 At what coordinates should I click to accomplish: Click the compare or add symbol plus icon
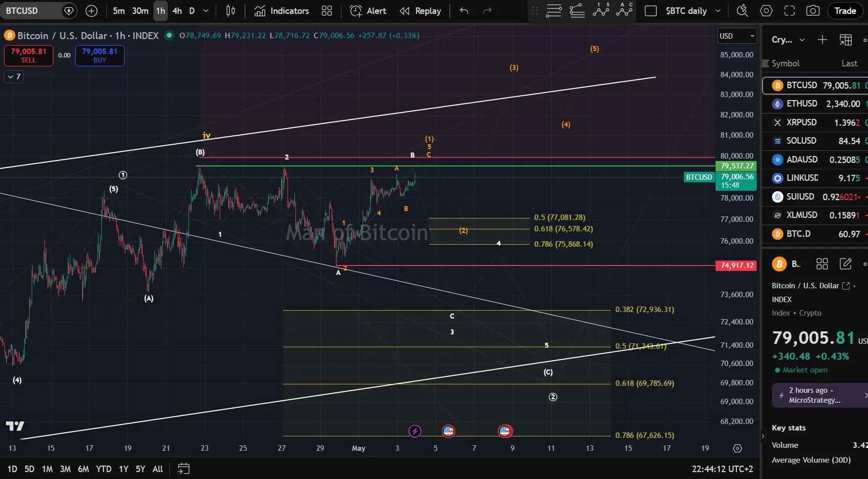(x=92, y=11)
